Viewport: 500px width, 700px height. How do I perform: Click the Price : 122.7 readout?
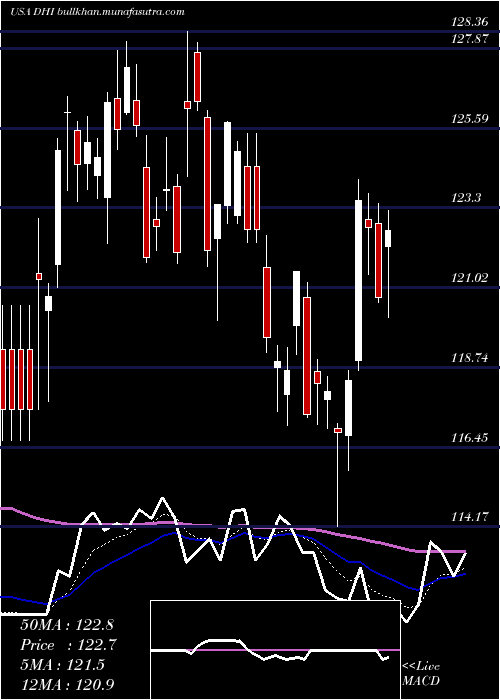(x=68, y=645)
